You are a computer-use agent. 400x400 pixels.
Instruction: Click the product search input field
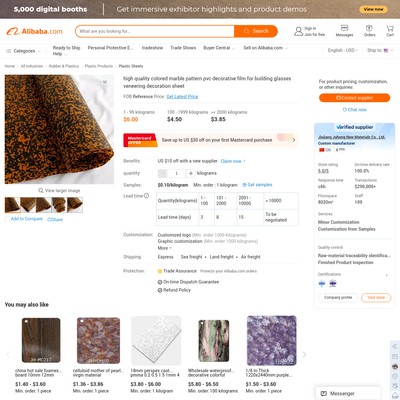[x=155, y=31]
